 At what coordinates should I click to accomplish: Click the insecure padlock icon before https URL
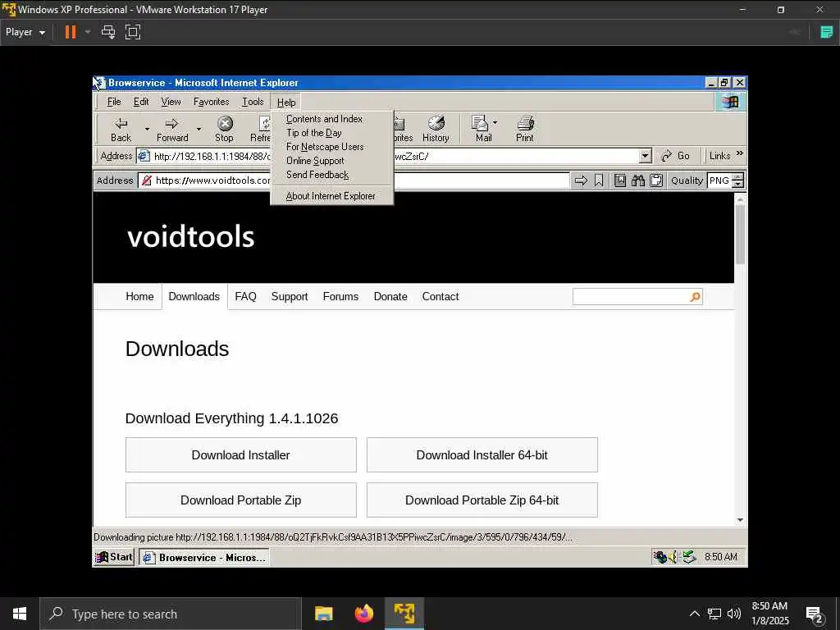[x=146, y=180]
